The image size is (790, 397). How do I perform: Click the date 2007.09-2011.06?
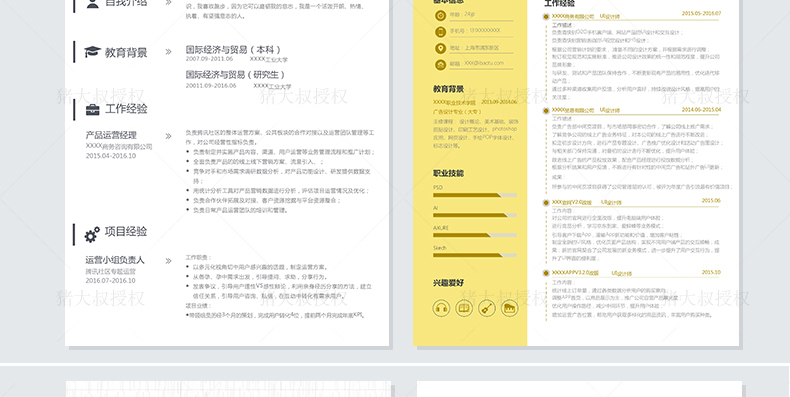click(209, 59)
